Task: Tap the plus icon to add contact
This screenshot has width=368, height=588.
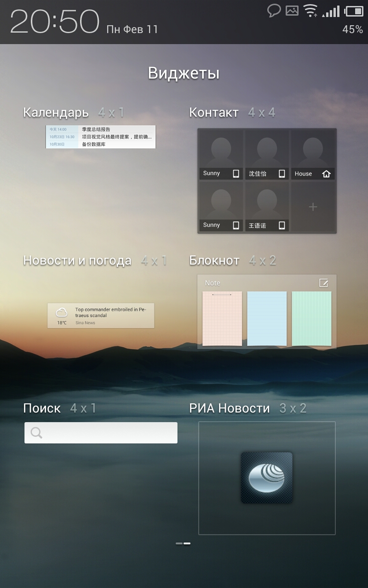Action: point(313,207)
